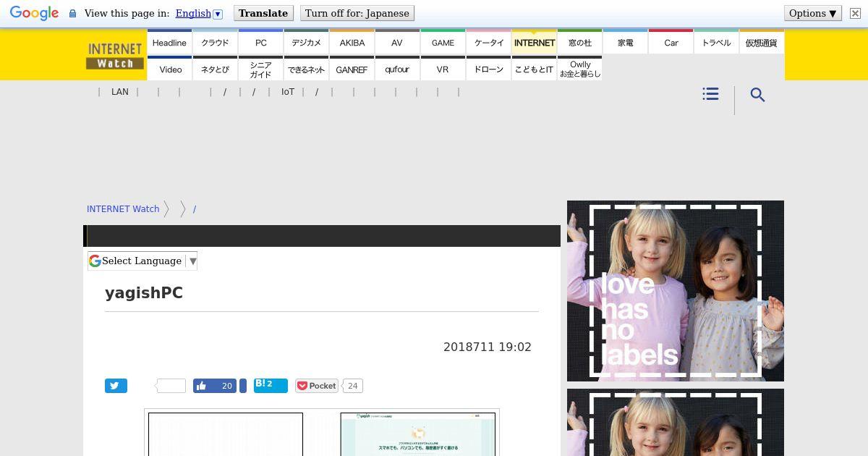Open the Options dropdown in translate bar
This screenshot has width=868, height=456.
(813, 13)
